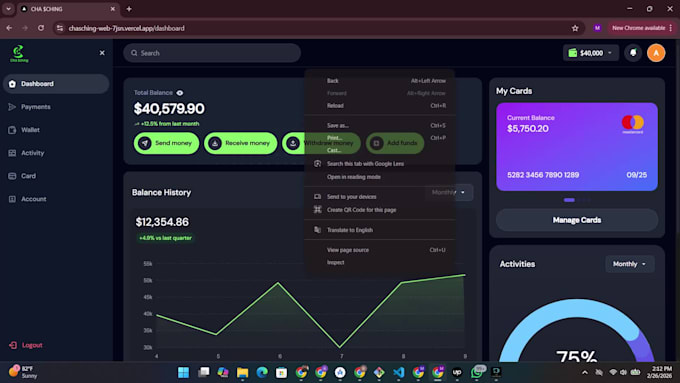Image resolution: width=680 pixels, height=383 pixels.
Task: Open Activities Monthly dropdown
Action: coord(629,264)
